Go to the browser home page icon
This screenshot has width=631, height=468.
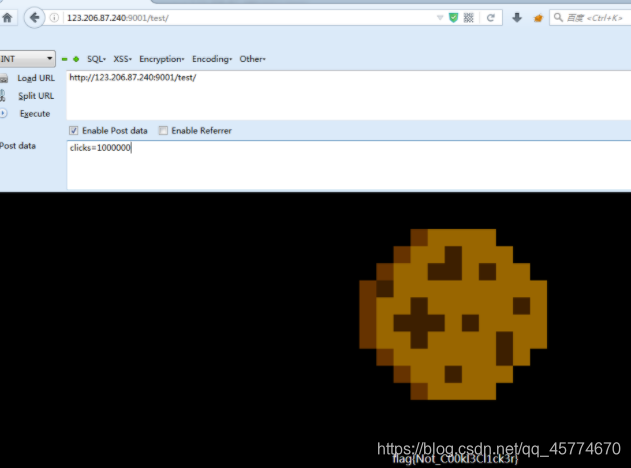(x=7, y=17)
